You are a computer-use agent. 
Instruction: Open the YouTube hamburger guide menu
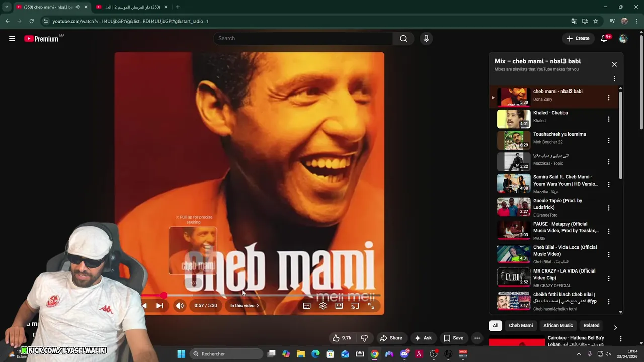(x=12, y=39)
